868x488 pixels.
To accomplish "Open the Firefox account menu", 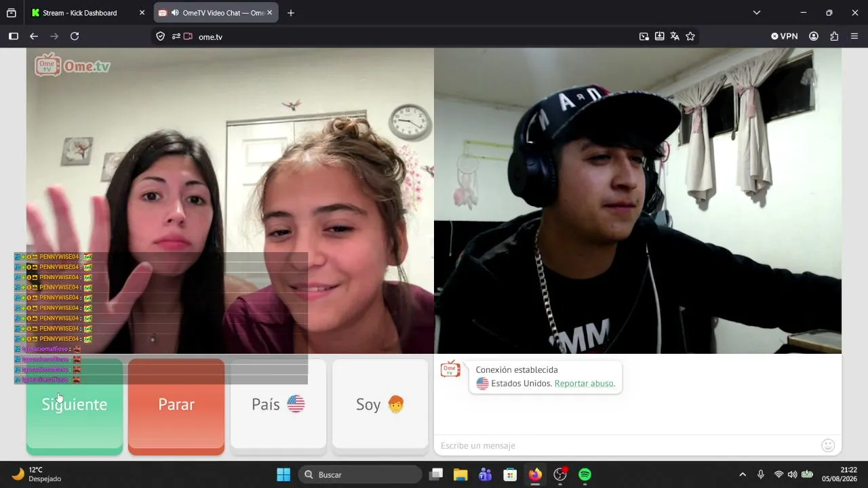I will click(814, 37).
